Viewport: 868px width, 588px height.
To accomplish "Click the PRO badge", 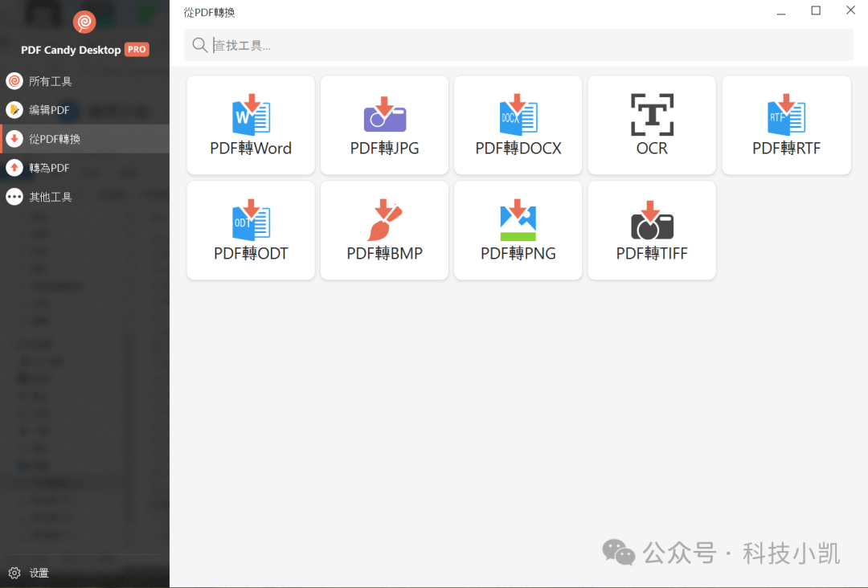I will 137,49.
